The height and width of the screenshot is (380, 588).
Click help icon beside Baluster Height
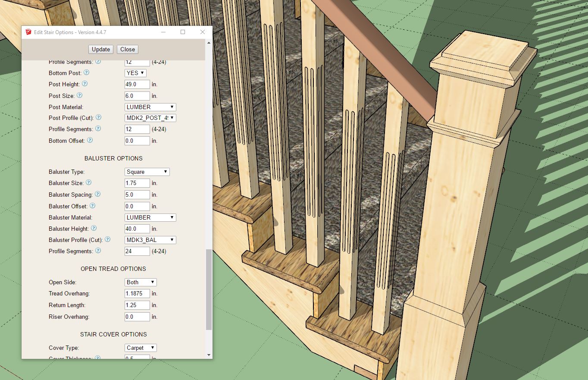point(94,228)
